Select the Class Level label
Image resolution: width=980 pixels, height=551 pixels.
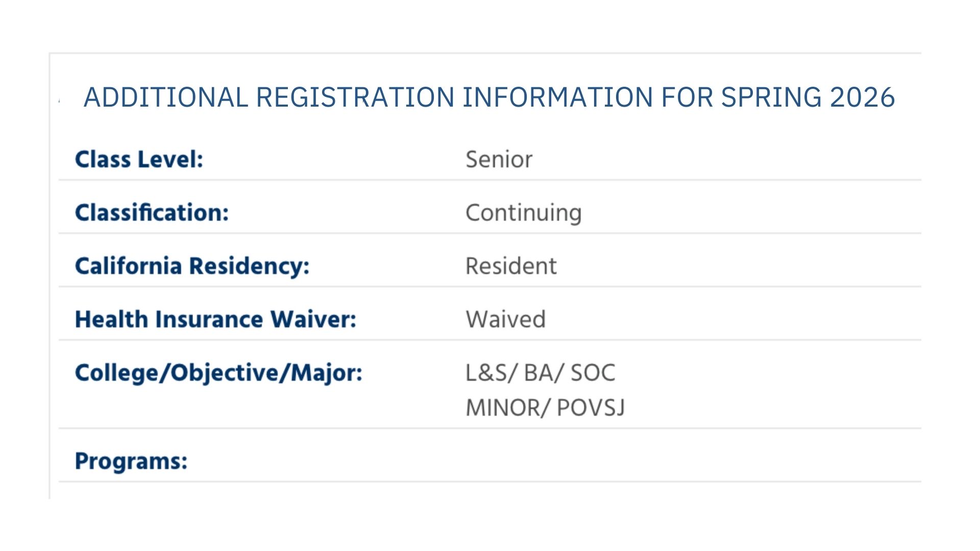click(139, 160)
